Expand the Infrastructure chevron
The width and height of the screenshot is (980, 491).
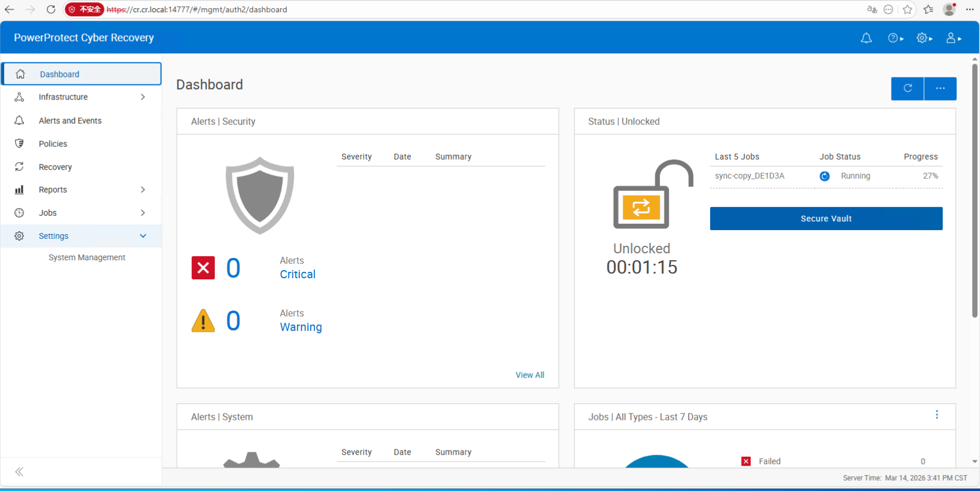(143, 97)
